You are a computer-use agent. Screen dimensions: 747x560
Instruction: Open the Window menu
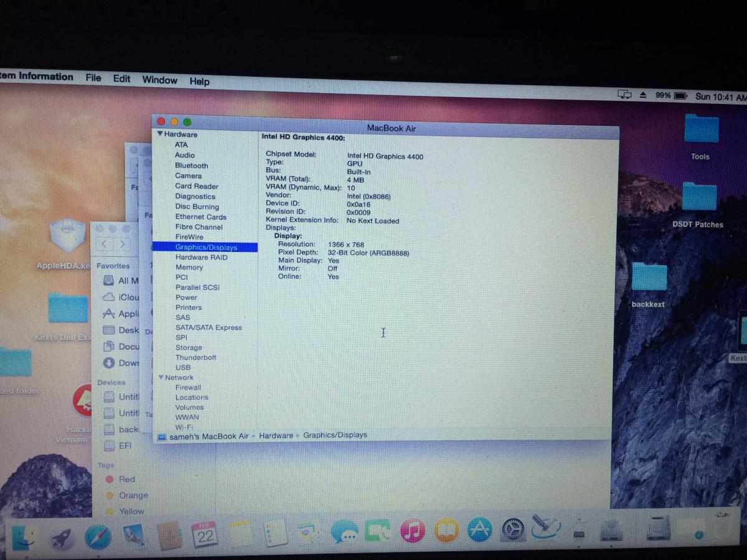click(x=159, y=80)
